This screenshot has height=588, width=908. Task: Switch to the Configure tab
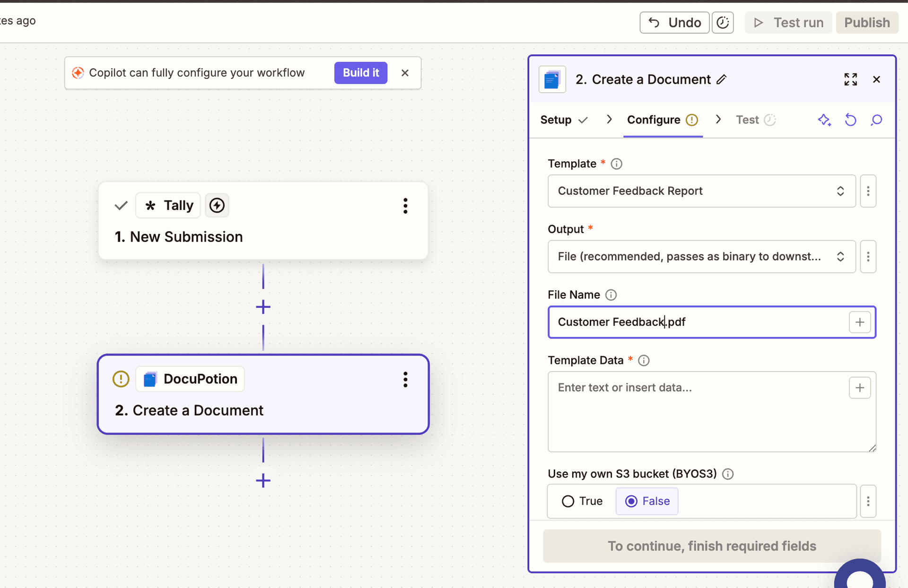pos(663,120)
